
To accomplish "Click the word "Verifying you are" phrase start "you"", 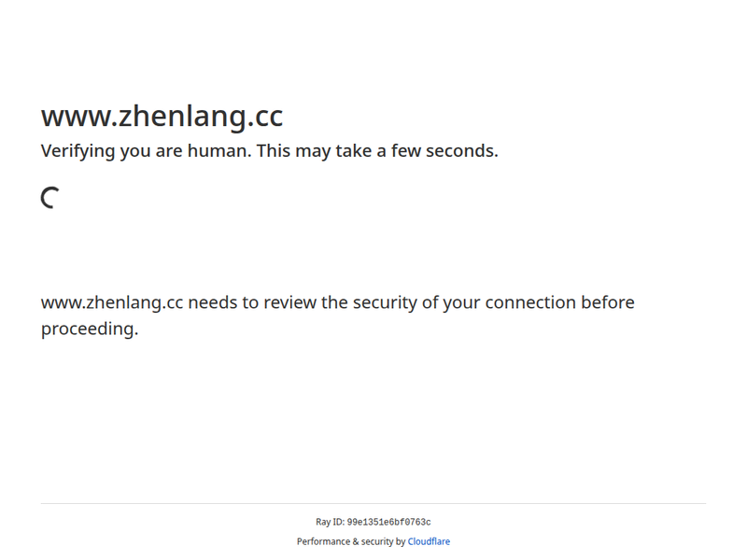I will coord(137,151).
